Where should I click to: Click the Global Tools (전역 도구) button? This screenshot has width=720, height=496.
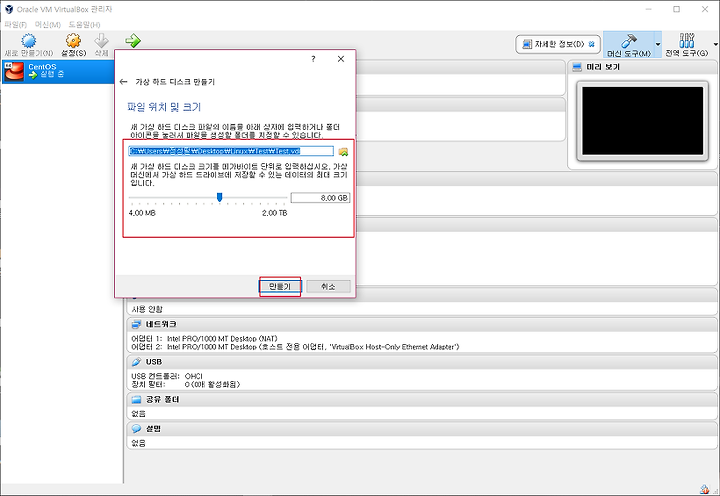coord(687,44)
